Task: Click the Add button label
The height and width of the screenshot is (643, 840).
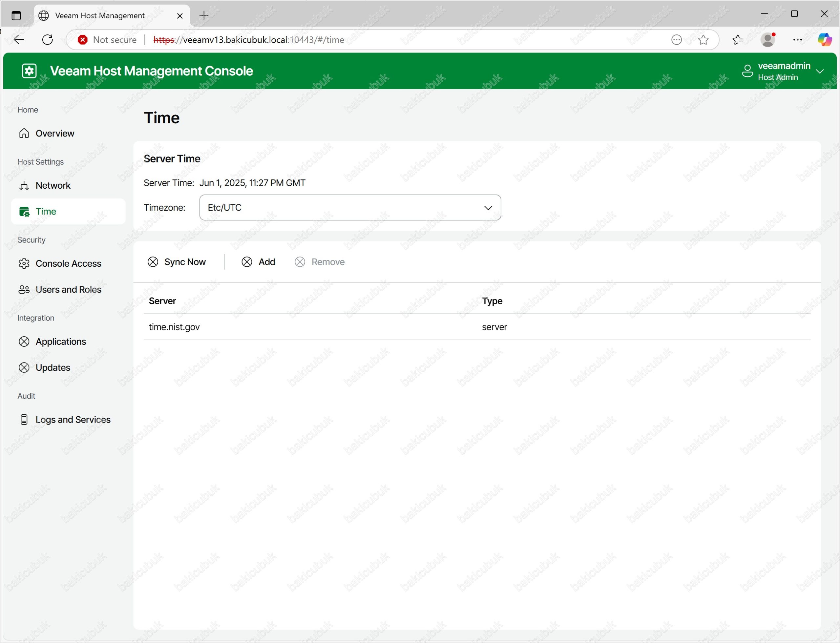Action: [267, 262]
